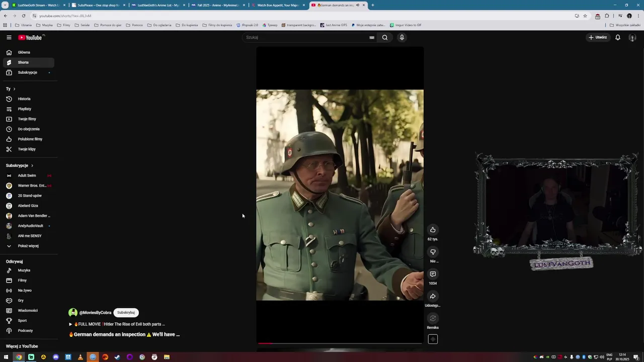This screenshot has width=644, height=362.
Task: Expand the Ty section chevron
Action: tap(14, 89)
